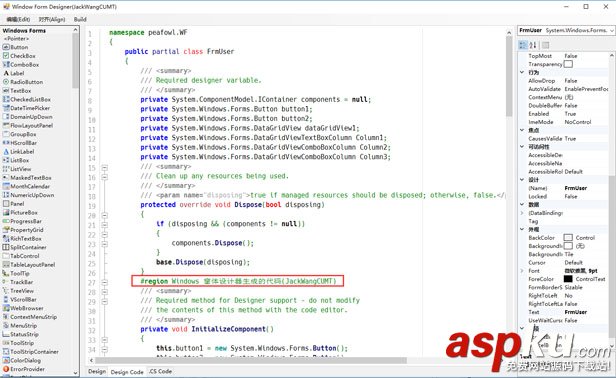Open the property pages button in property grid
Screen dimensions: 616x378
coord(545,45)
